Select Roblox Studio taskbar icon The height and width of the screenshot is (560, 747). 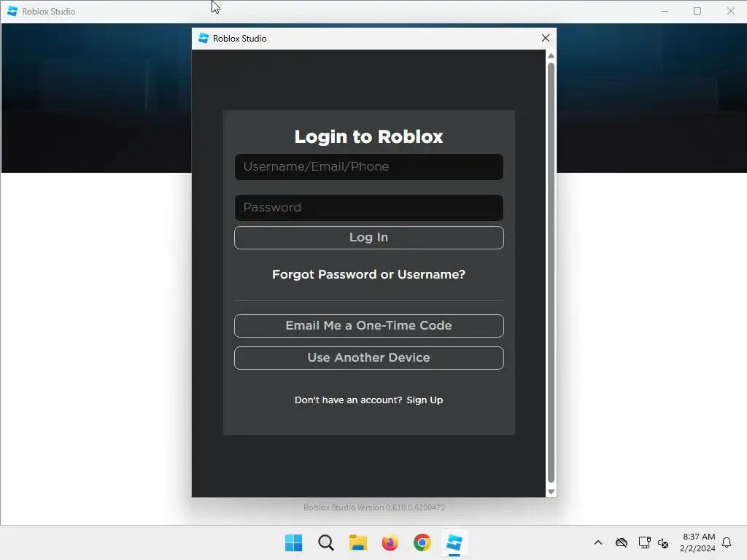[x=454, y=542]
